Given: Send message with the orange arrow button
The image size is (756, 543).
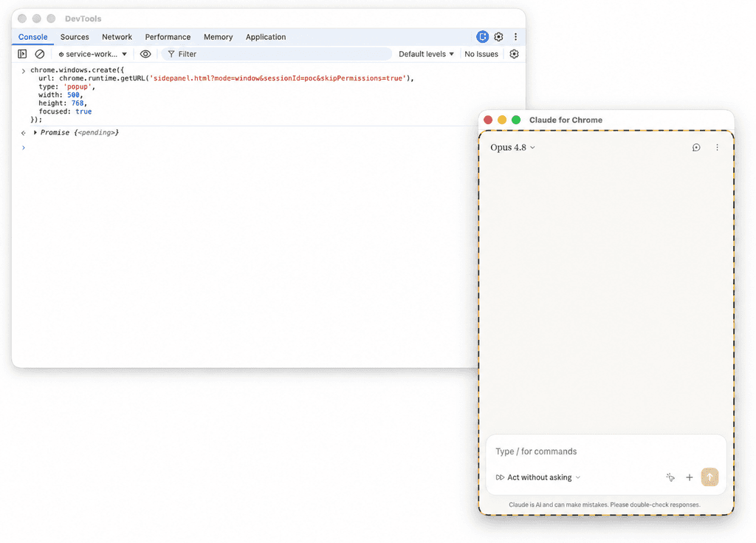Looking at the screenshot, I should tap(709, 477).
